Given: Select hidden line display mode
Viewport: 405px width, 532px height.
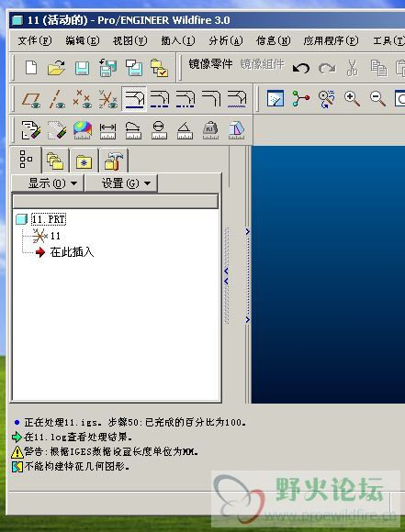Looking at the screenshot, I should (160, 99).
